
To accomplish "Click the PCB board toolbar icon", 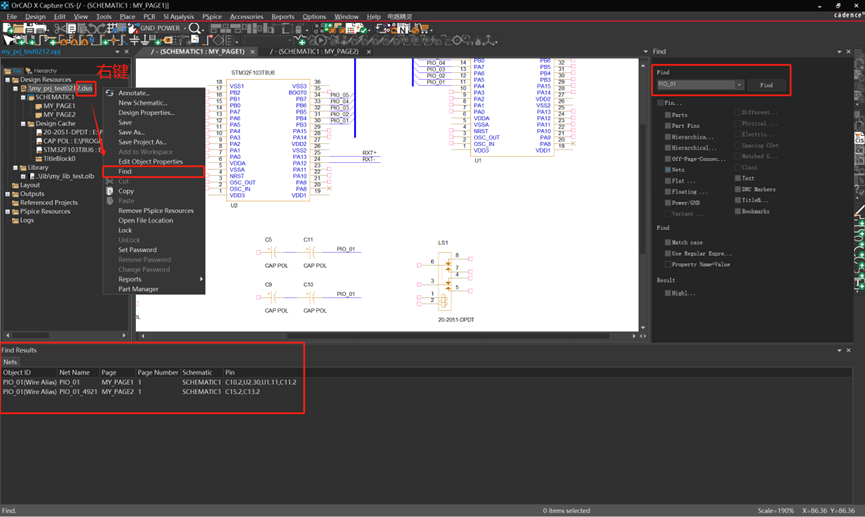I will click(328, 26).
